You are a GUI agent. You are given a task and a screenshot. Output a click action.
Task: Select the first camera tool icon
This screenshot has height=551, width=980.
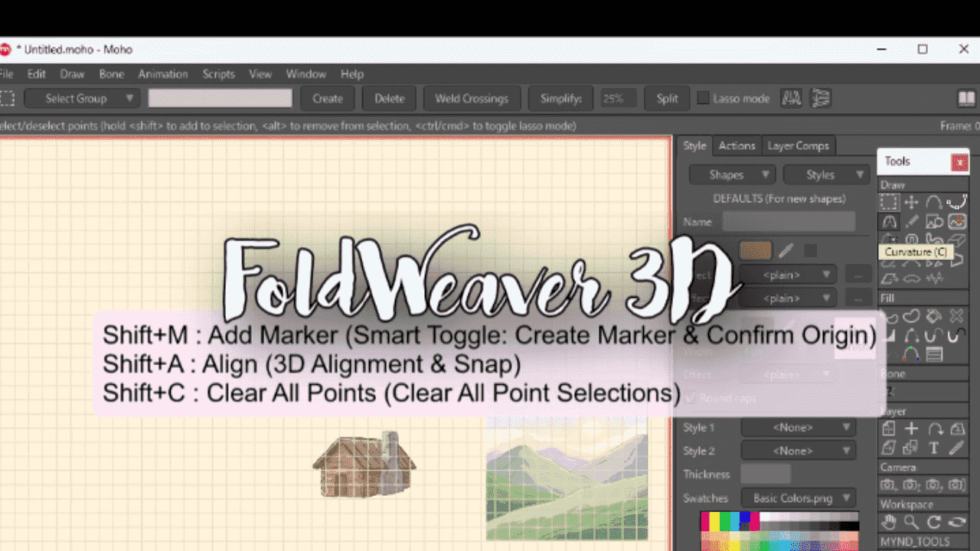[889, 485]
